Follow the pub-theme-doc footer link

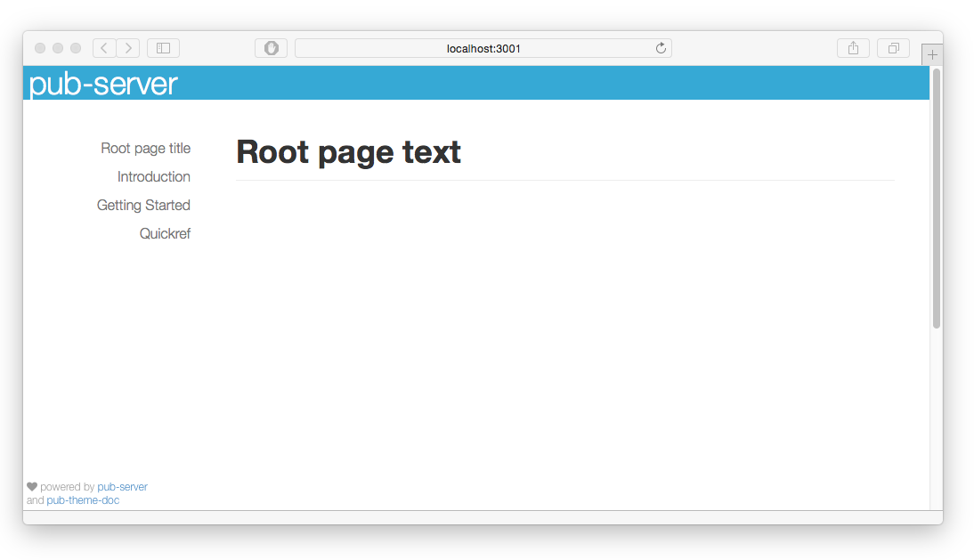tap(83, 500)
